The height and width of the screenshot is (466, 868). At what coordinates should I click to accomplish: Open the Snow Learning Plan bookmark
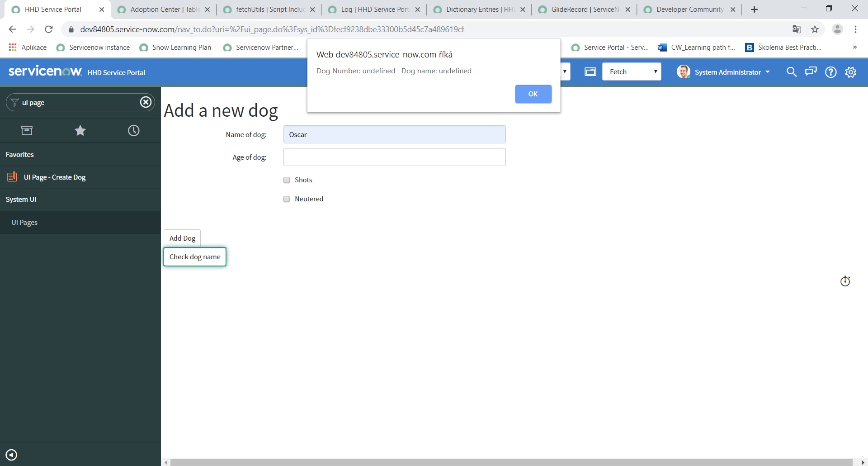click(175, 48)
